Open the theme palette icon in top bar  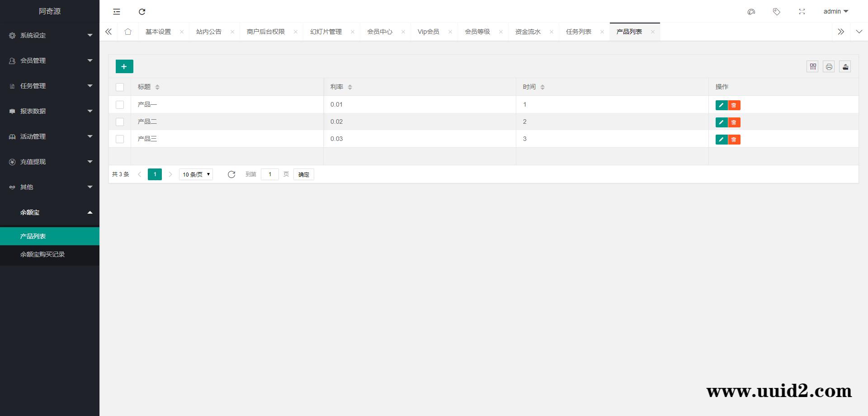[751, 11]
